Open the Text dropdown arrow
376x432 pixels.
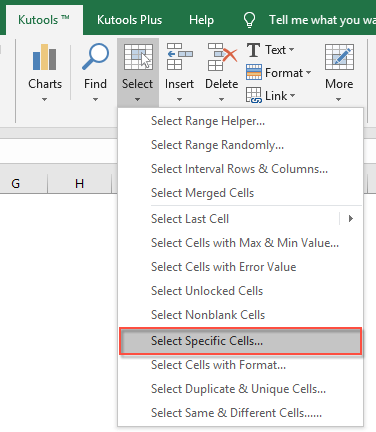tap(291, 50)
